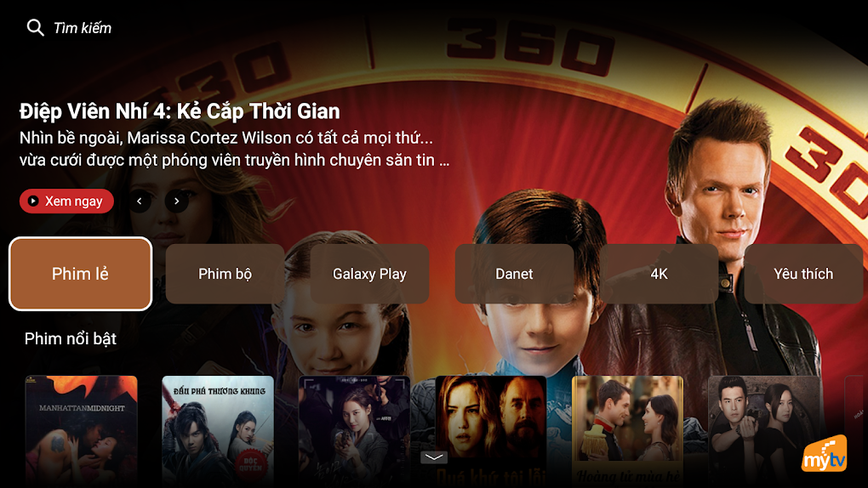Open the Manhattan Midnight movie poster
The width and height of the screenshot is (868, 488).
pos(82,432)
